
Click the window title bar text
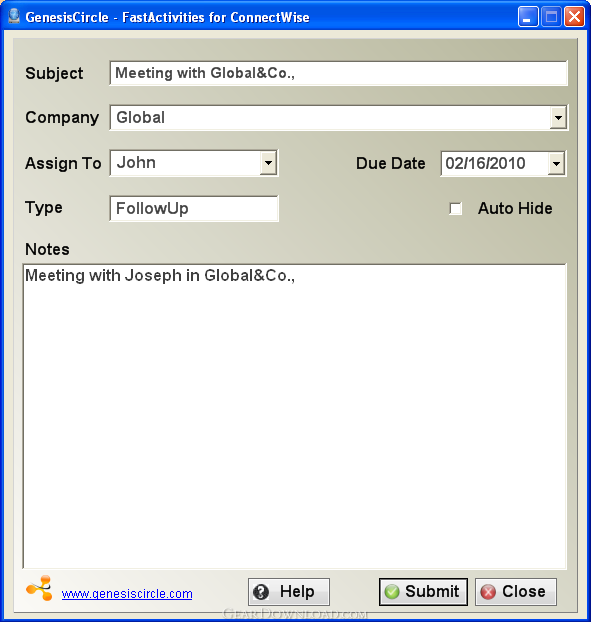pos(167,17)
